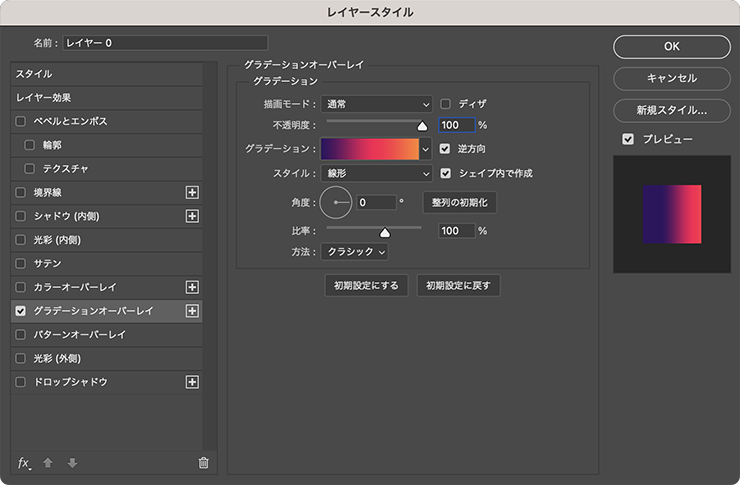740x485 pixels.
Task: Add another シャドウ (内側) with plus icon
Action: click(x=193, y=216)
